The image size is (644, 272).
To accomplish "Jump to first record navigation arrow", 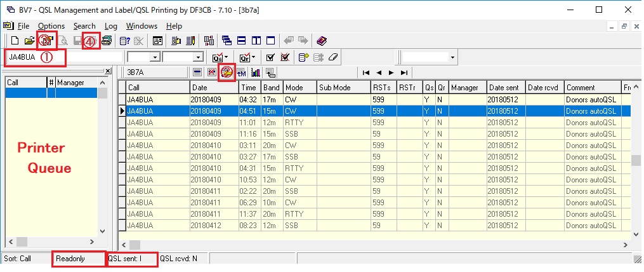I will click(366, 73).
